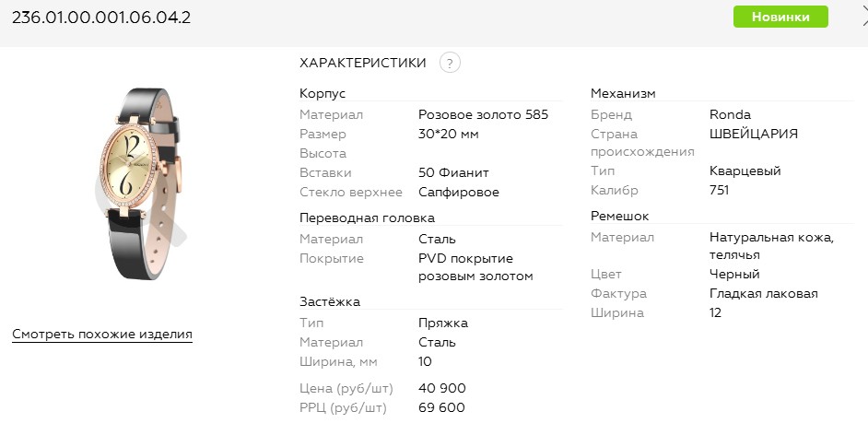868x435 pixels.
Task: Click the price value 40 900
Action: point(442,388)
